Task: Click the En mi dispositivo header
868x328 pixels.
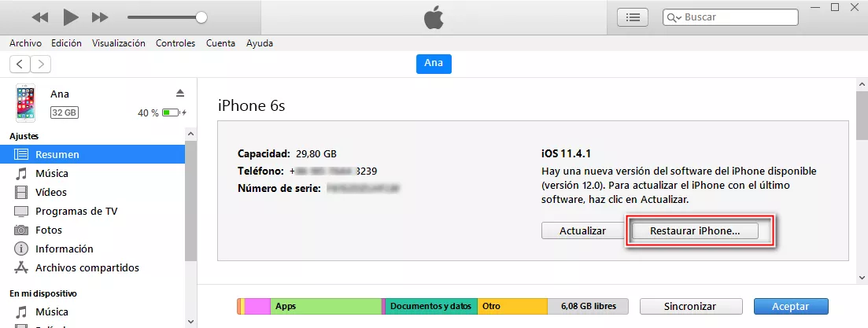Action: [x=43, y=293]
